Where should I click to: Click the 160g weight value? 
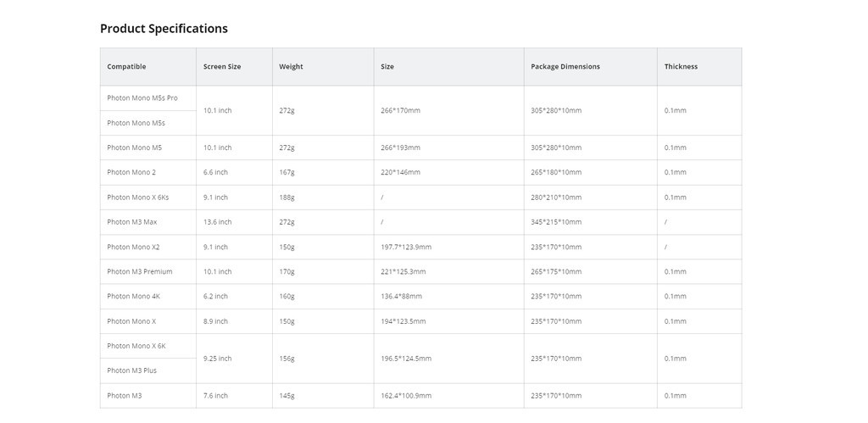(287, 296)
